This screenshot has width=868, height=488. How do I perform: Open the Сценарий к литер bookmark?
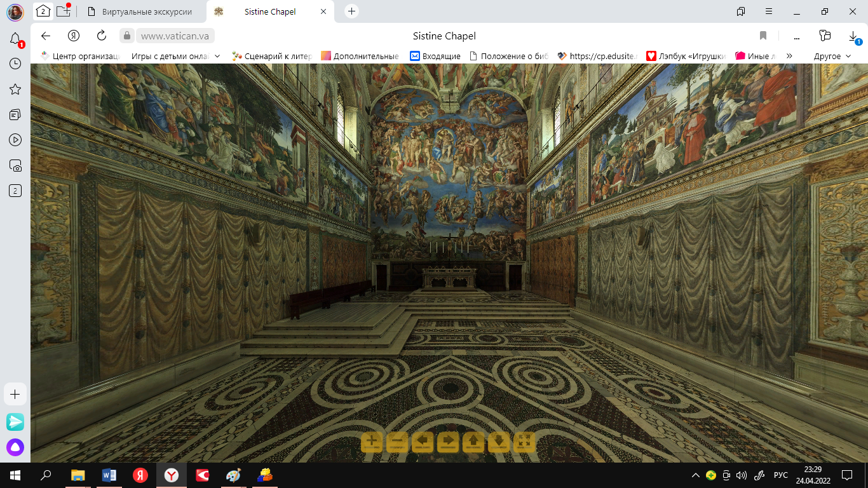click(x=272, y=56)
